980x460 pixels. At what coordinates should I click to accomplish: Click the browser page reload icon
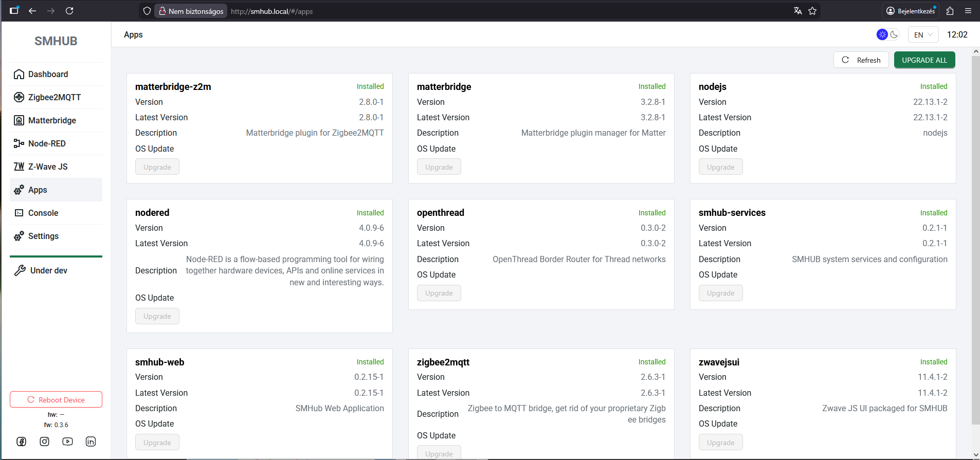tap(69, 11)
